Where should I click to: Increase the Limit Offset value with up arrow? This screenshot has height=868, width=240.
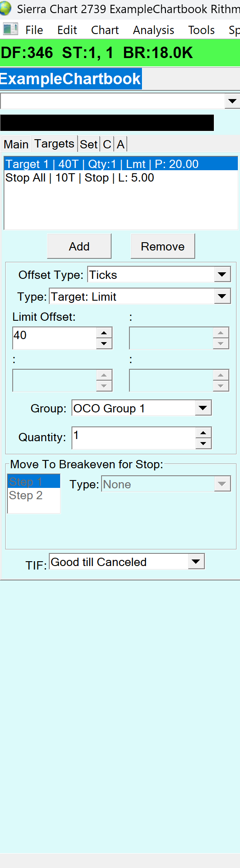[x=104, y=333]
